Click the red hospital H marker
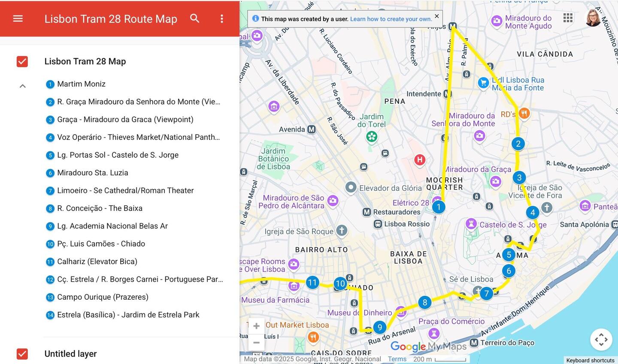 click(420, 160)
